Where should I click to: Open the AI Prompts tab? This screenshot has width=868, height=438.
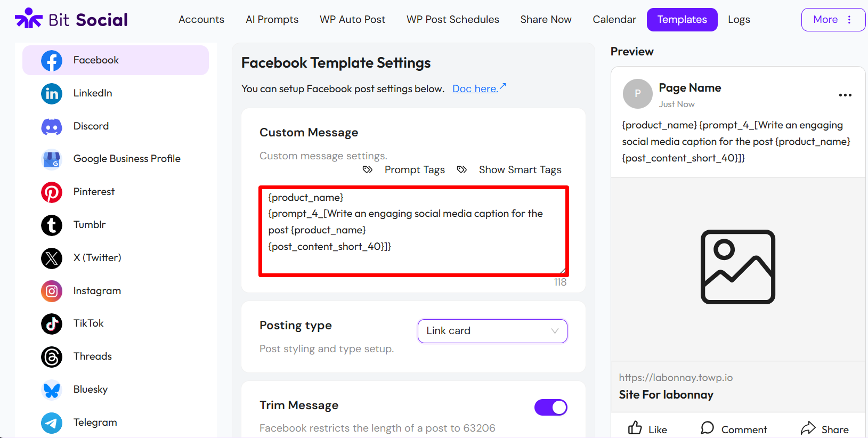pyautogui.click(x=272, y=20)
